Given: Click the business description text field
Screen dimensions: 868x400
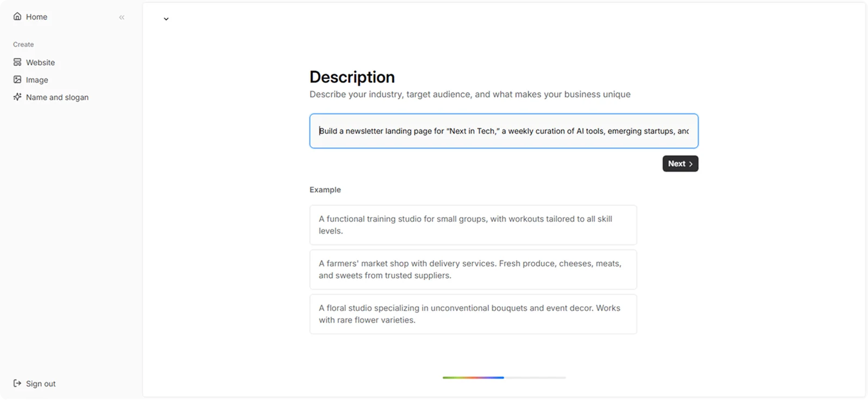Looking at the screenshot, I should (504, 131).
